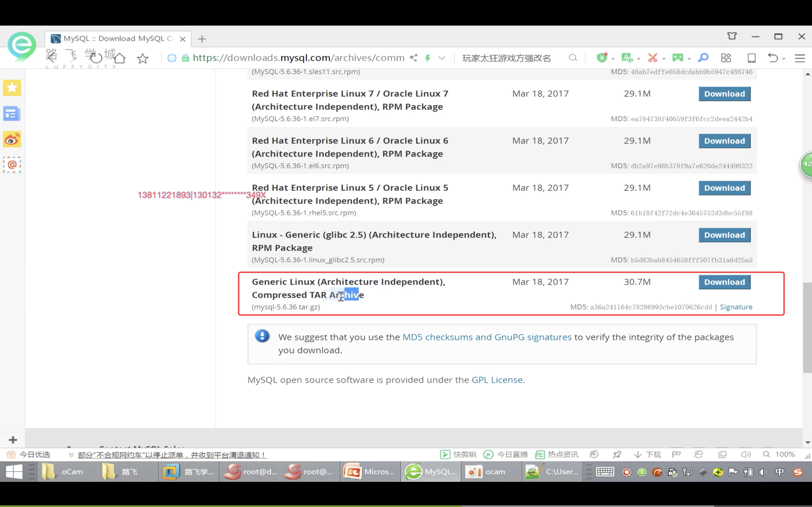Viewport: 812px width, 507px height.
Task: Open the Weibo sidebar icon
Action: [12, 139]
